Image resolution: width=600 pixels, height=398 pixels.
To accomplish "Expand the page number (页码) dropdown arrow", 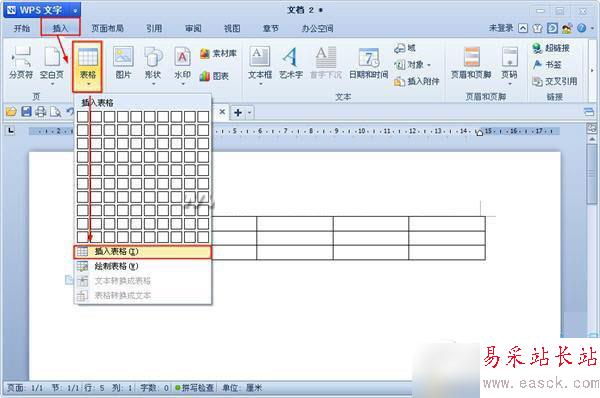I will pos(510,84).
